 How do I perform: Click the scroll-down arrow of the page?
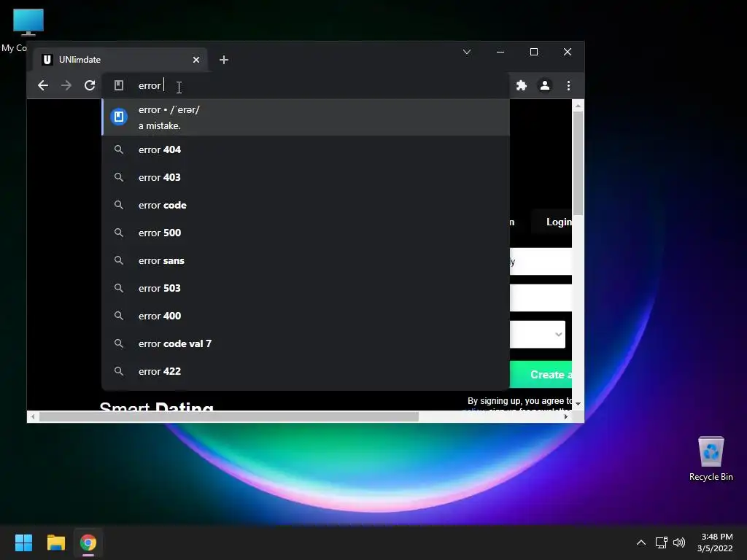point(578,404)
